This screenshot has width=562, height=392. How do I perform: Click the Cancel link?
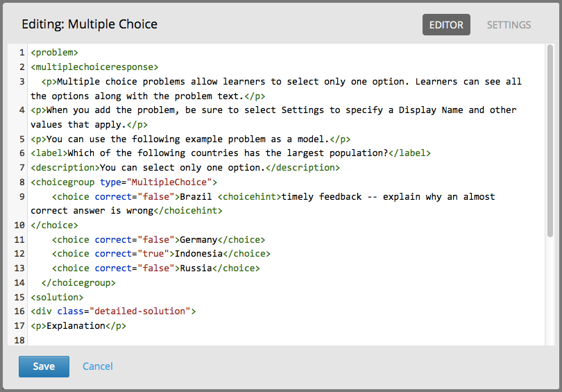tap(98, 366)
